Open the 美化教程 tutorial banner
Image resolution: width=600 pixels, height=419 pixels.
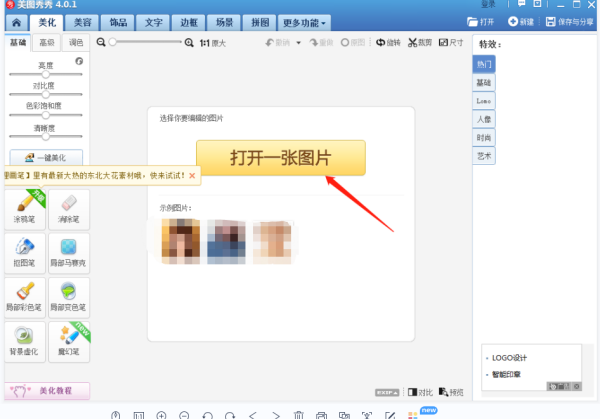tap(47, 391)
